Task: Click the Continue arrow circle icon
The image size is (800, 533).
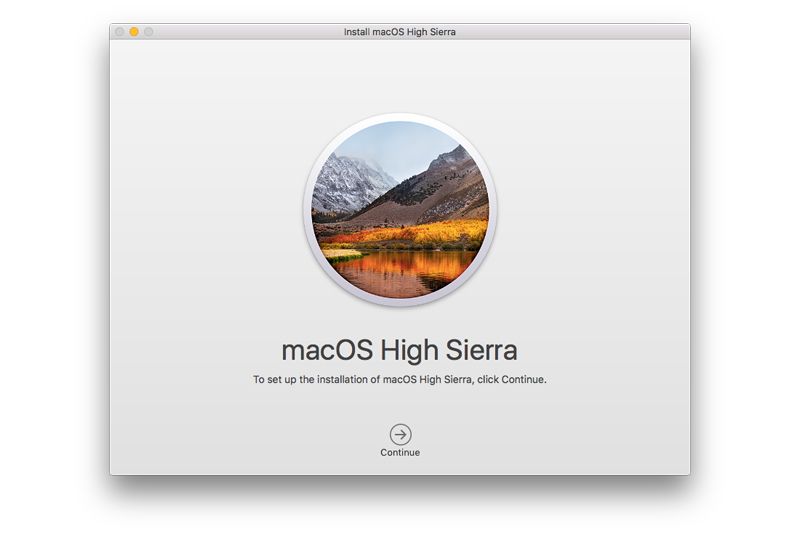Action: pos(401,435)
